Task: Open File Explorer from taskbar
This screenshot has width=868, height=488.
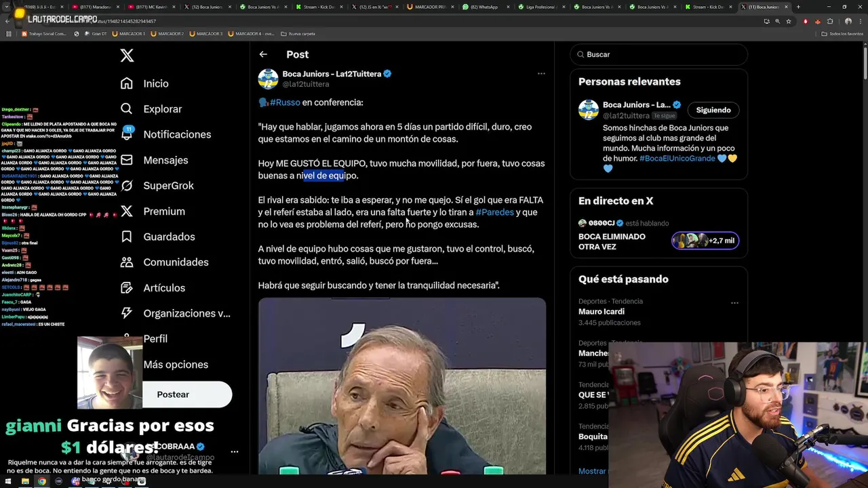Action: tap(25, 481)
